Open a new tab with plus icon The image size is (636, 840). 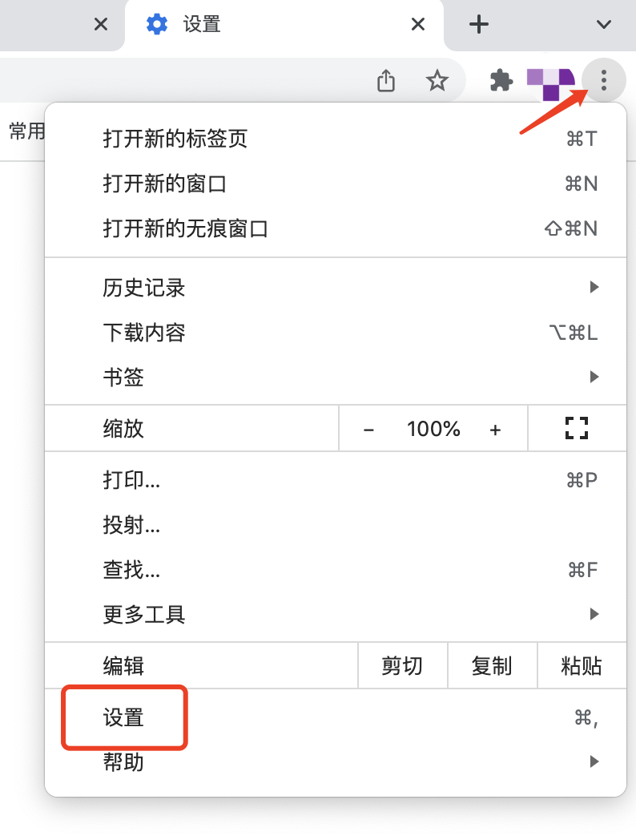(x=478, y=24)
